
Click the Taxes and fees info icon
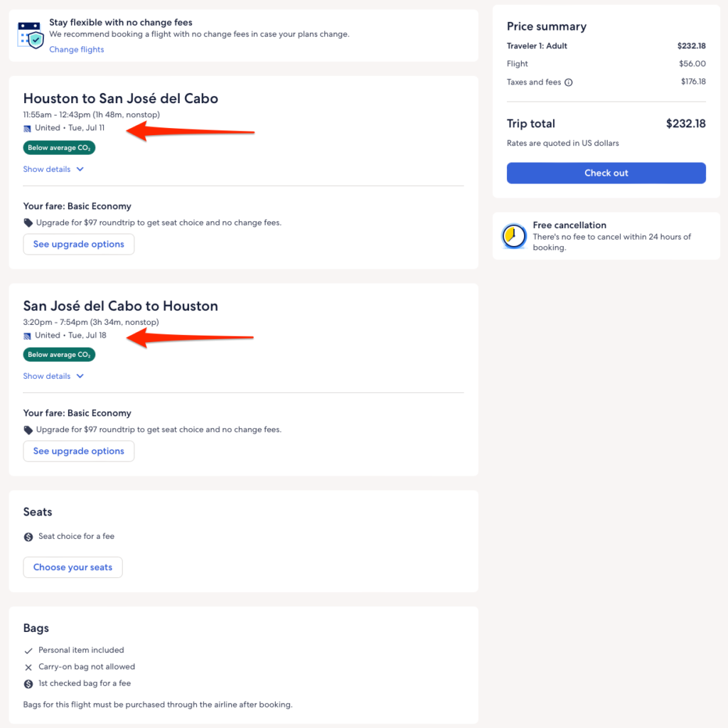[x=569, y=82]
